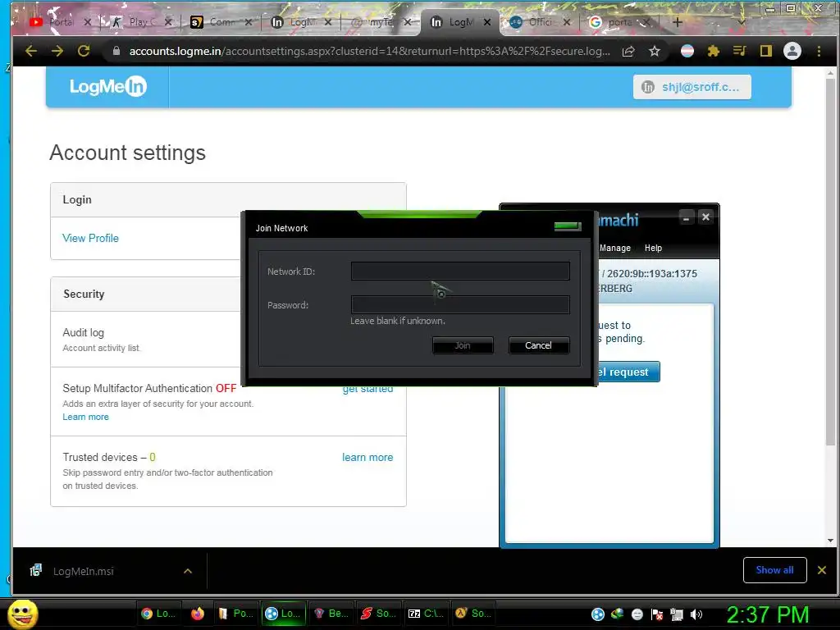Click the Network ID field
The image size is (840, 630).
(x=460, y=271)
